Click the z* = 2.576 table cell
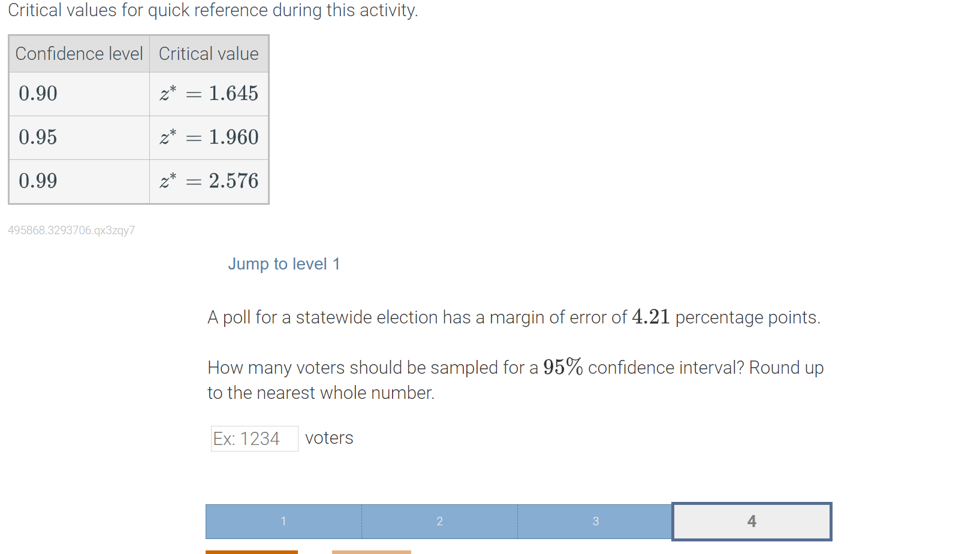980x554 pixels. (x=208, y=181)
